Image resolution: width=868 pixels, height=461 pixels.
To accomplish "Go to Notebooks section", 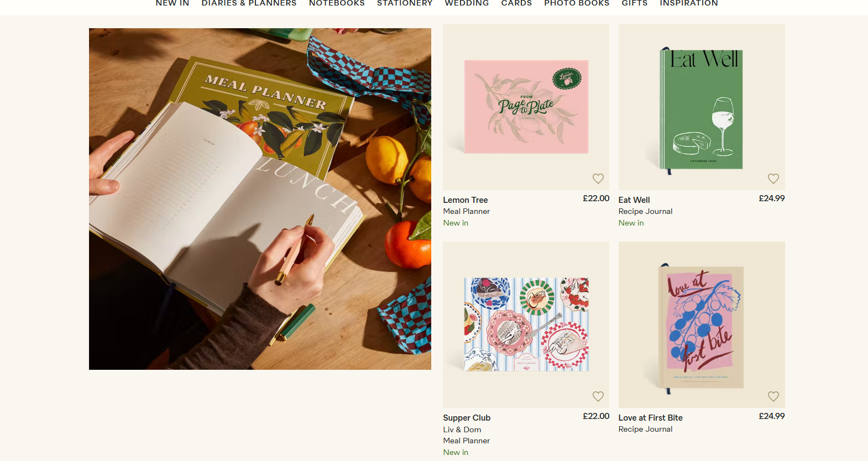I will click(x=337, y=3).
